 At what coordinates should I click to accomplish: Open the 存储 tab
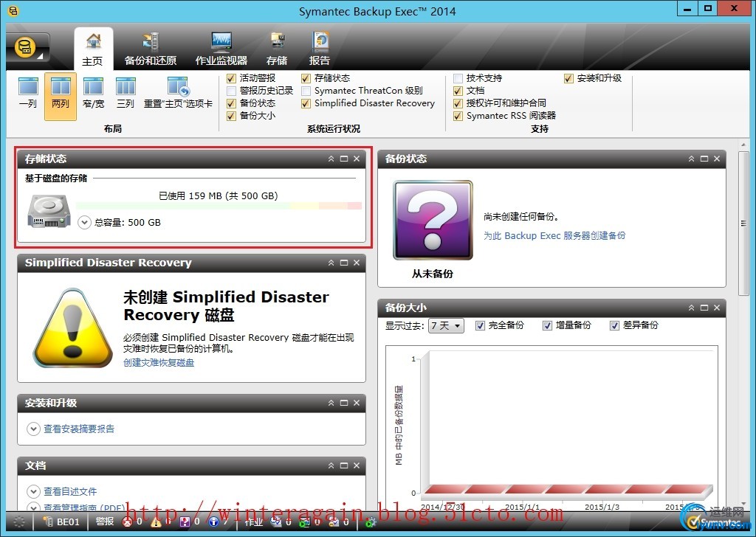tap(277, 49)
